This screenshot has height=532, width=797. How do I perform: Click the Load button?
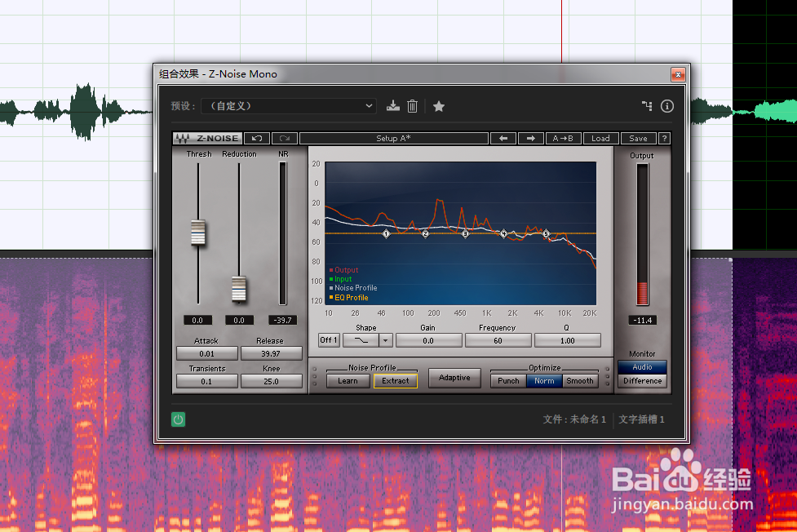click(600, 139)
